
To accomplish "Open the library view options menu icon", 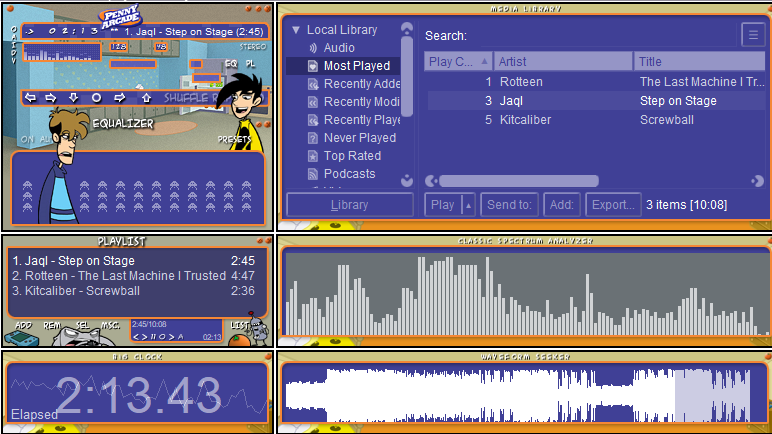I will pyautogui.click(x=753, y=35).
